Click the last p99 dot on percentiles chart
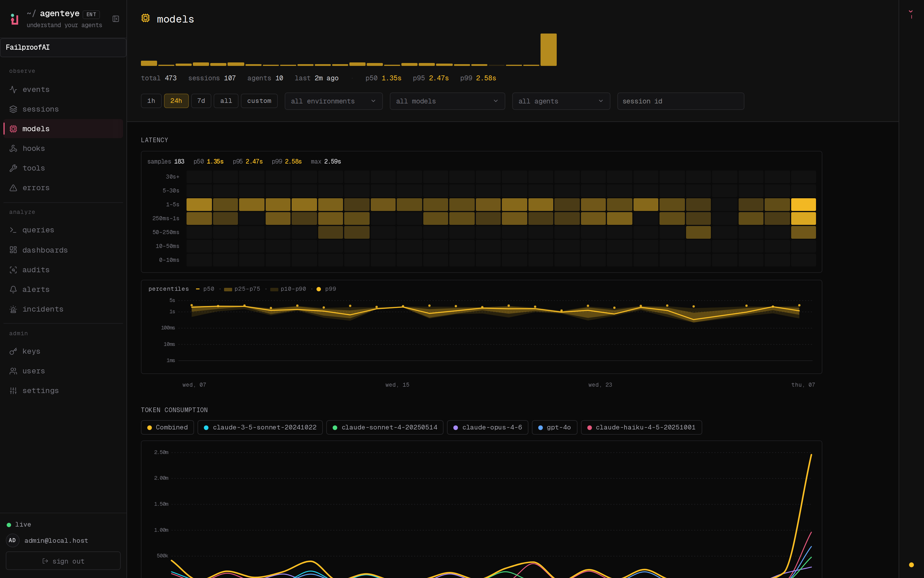The height and width of the screenshot is (578, 924). coord(799,305)
